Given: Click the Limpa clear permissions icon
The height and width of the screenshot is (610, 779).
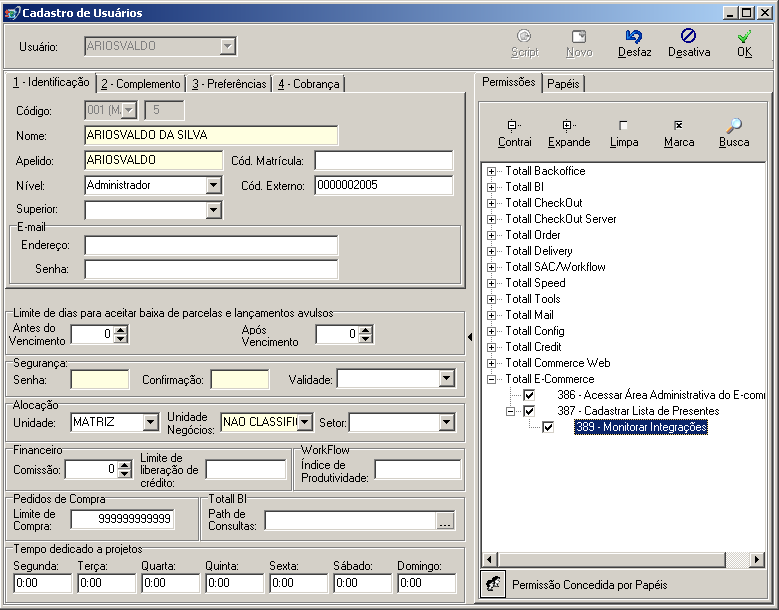Looking at the screenshot, I should tap(623, 126).
